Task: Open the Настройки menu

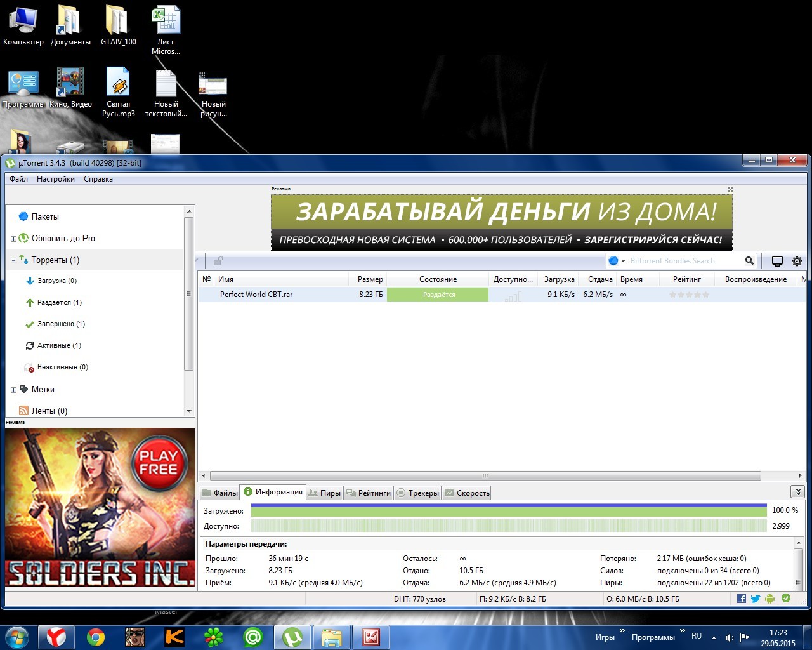Action: (55, 179)
